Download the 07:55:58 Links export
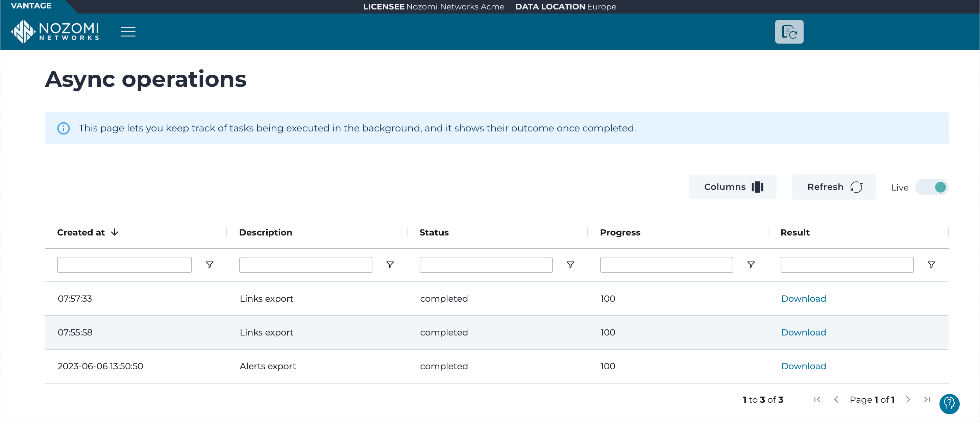Screen dimensions: 980x423 coord(804,332)
